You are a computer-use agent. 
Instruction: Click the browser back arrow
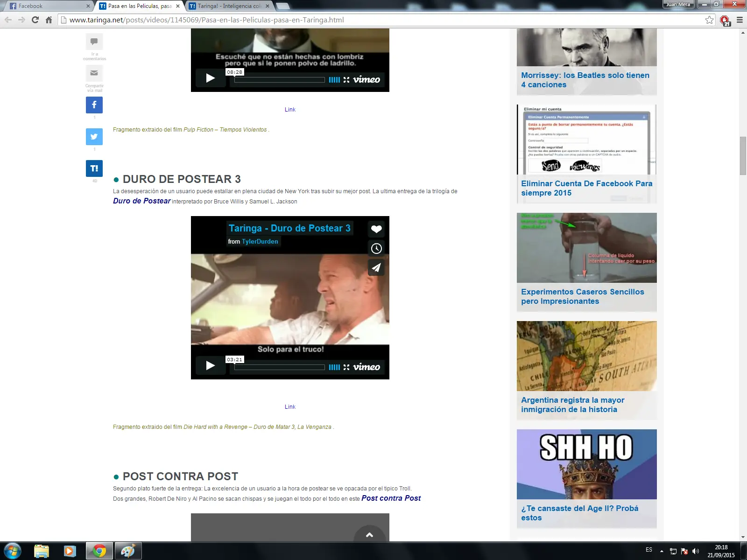8,20
